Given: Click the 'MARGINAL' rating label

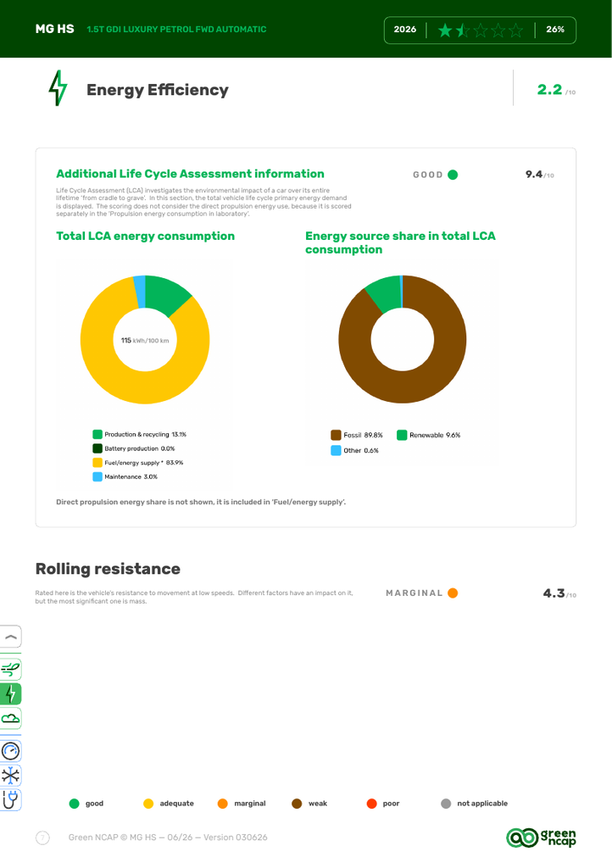Looking at the screenshot, I should tap(414, 593).
